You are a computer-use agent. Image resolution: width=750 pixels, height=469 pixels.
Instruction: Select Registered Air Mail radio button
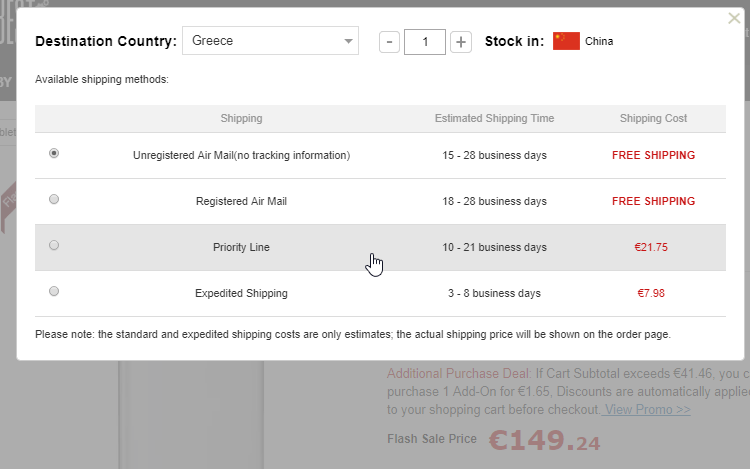point(54,199)
